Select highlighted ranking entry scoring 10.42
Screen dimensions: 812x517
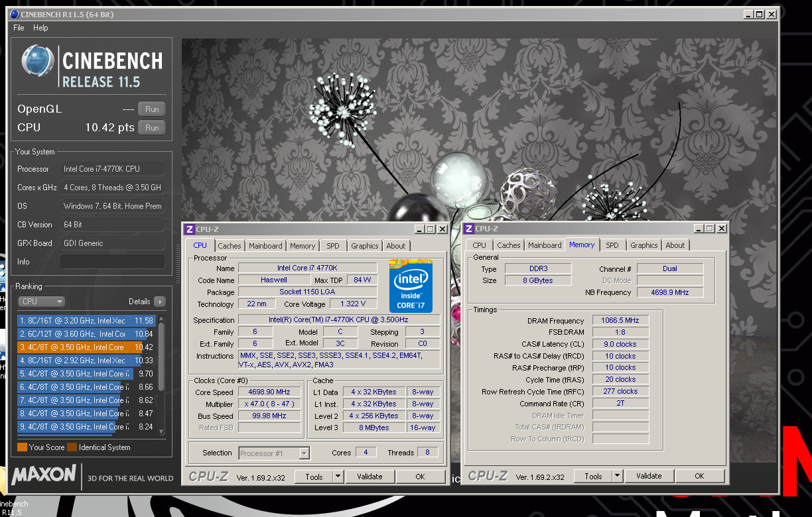pyautogui.click(x=86, y=347)
